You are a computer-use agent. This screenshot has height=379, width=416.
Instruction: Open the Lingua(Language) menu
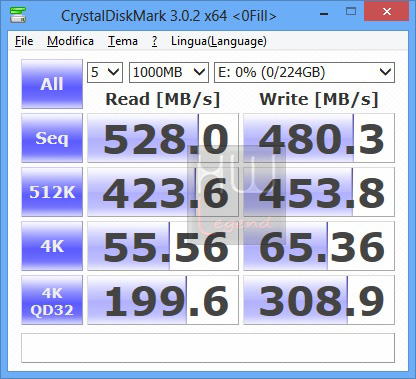pyautogui.click(x=219, y=41)
